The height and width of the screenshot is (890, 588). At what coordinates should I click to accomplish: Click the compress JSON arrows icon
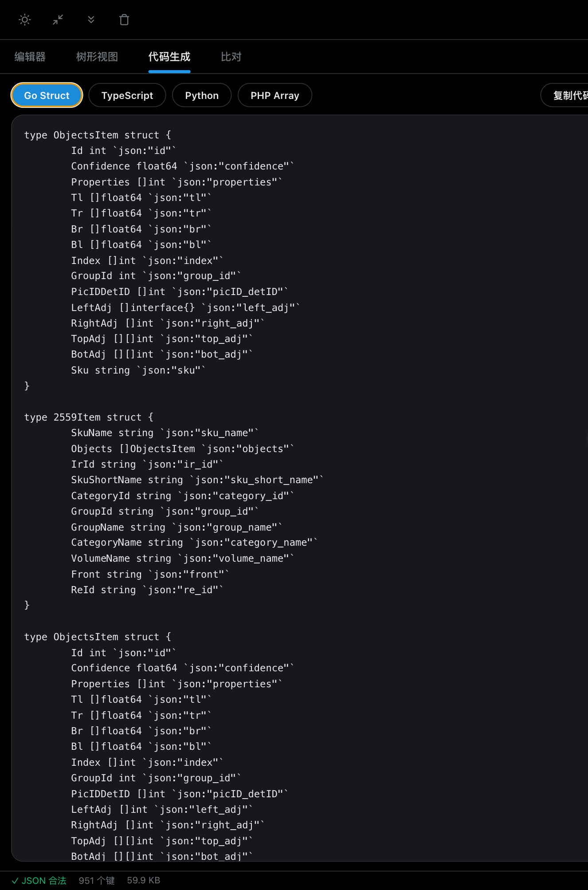[x=58, y=20]
